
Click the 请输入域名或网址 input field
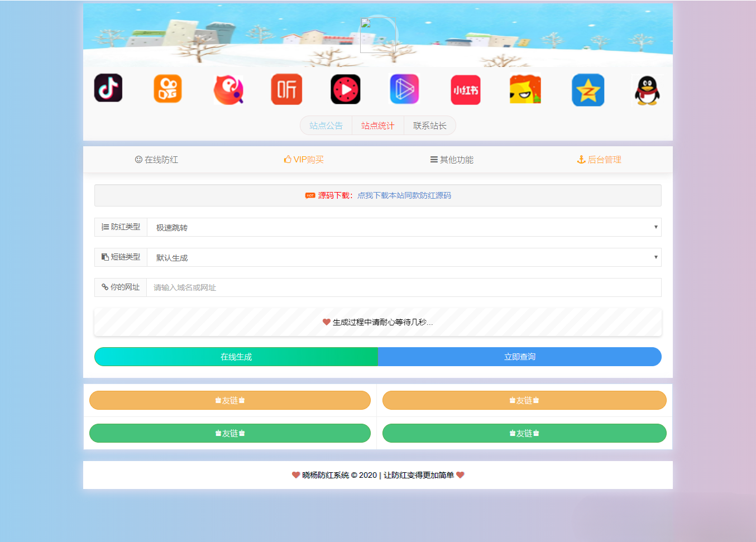(x=404, y=287)
